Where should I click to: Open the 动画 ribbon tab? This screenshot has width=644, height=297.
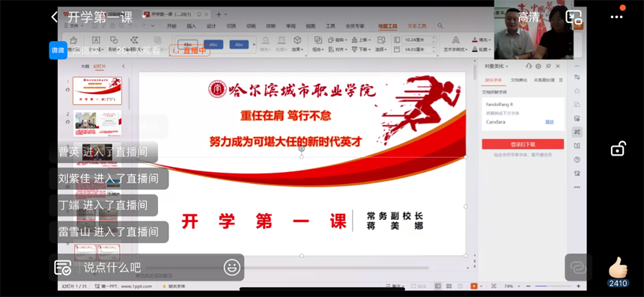point(251,26)
